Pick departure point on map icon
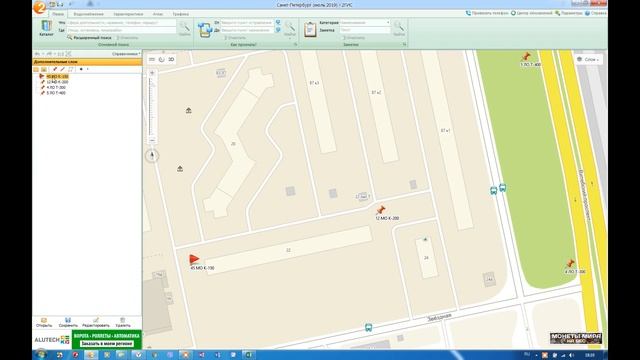The height and width of the screenshot is (360, 640). (278, 22)
